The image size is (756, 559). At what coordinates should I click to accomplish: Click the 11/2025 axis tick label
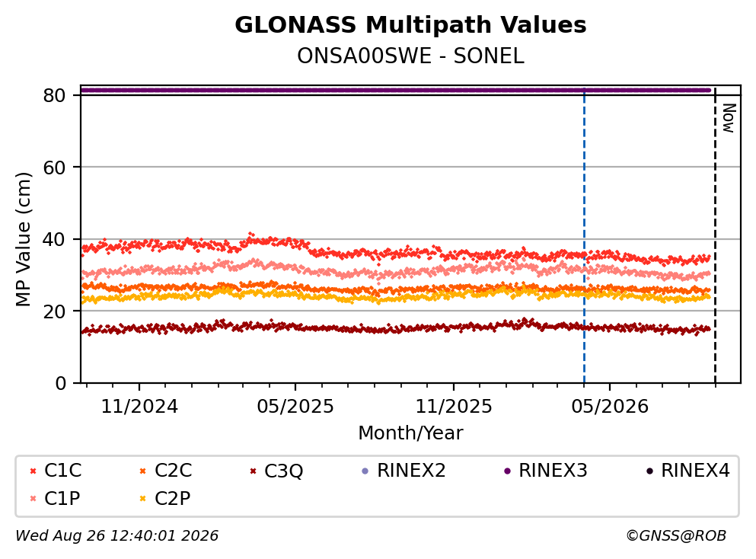tap(454, 407)
